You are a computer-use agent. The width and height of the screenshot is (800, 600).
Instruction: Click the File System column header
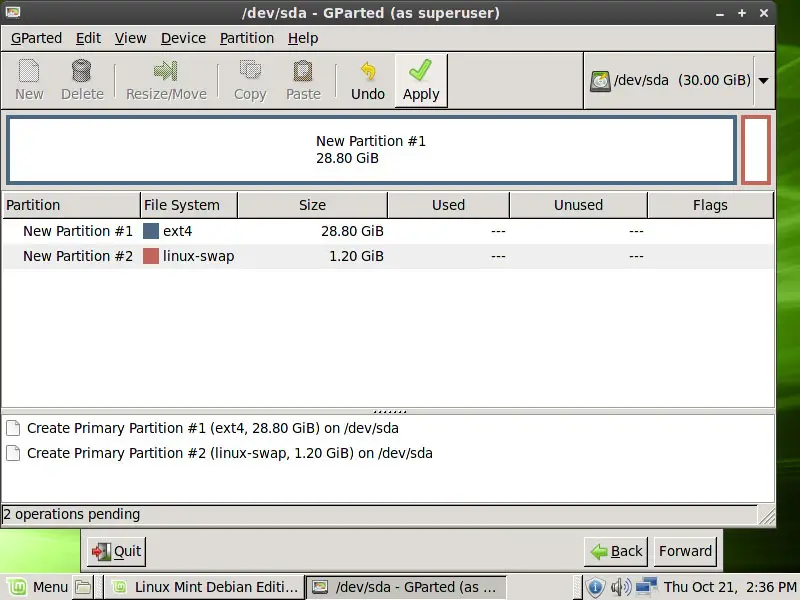pos(189,205)
